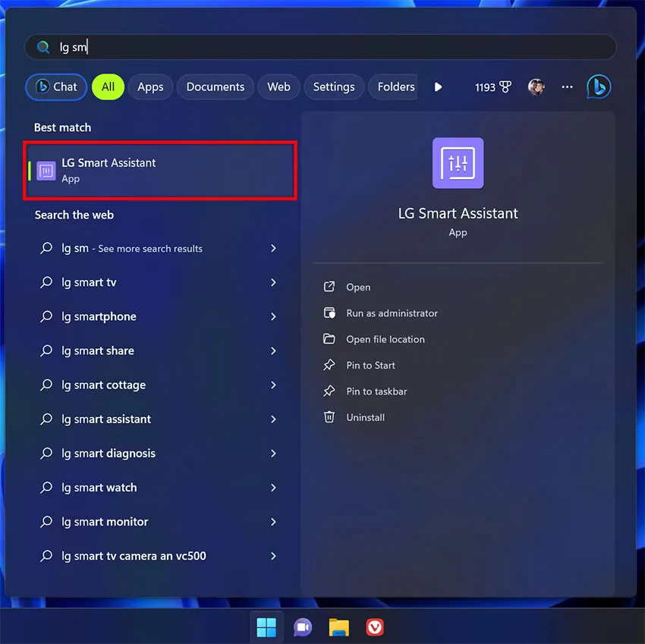
Task: Expand the lg smart assistant chevron
Action: pyautogui.click(x=273, y=419)
